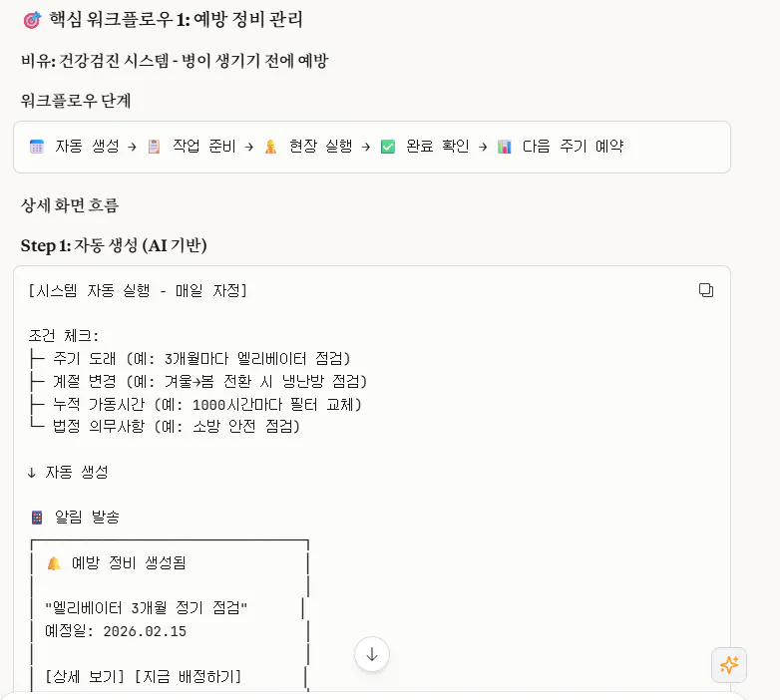Click the scroll to bottom arrow button
Viewport: 780px width, 700px height.
click(372, 654)
